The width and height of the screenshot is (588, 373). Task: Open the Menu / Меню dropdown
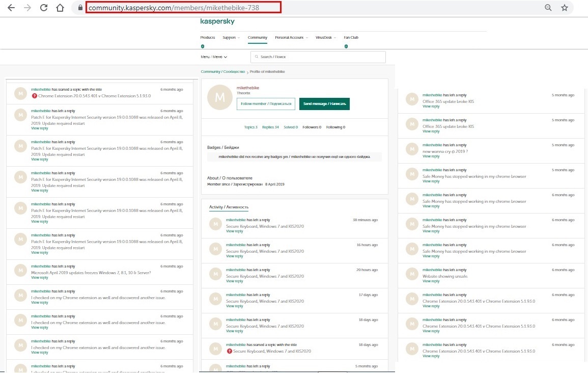[x=214, y=57]
